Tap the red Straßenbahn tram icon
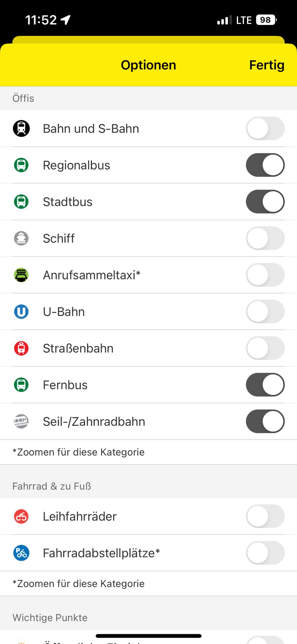The height and width of the screenshot is (644, 297). (21, 348)
